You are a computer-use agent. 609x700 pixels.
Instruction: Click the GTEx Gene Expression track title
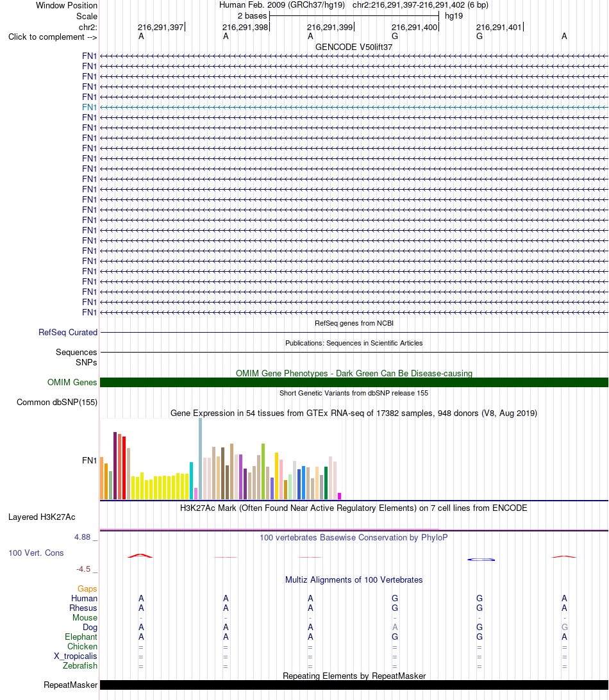[354, 413]
